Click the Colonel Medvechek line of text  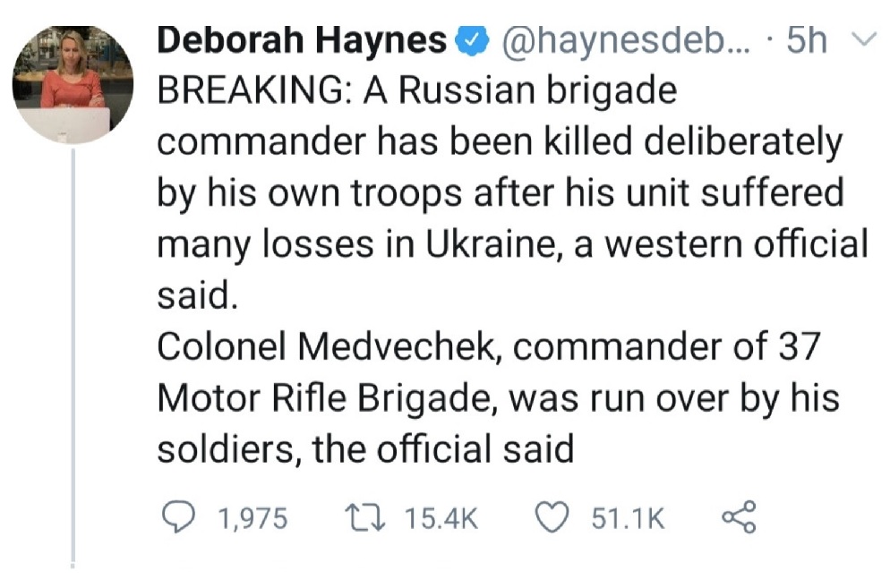489,346
